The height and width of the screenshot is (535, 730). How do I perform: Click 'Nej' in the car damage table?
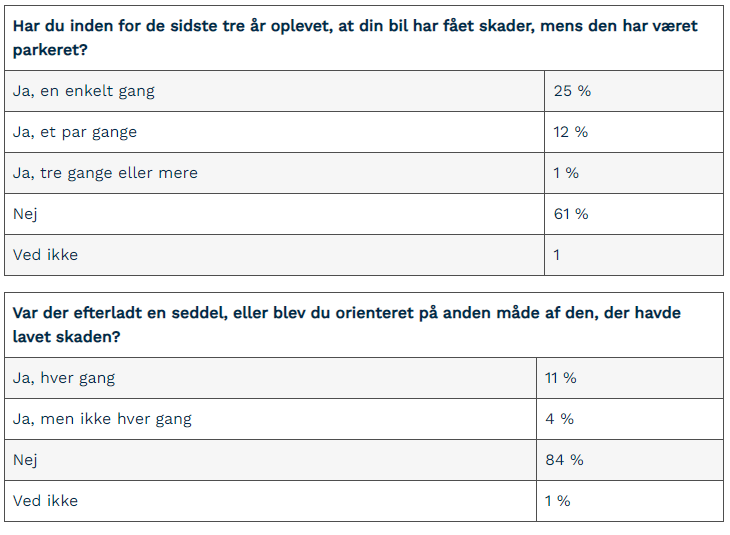(x=25, y=214)
